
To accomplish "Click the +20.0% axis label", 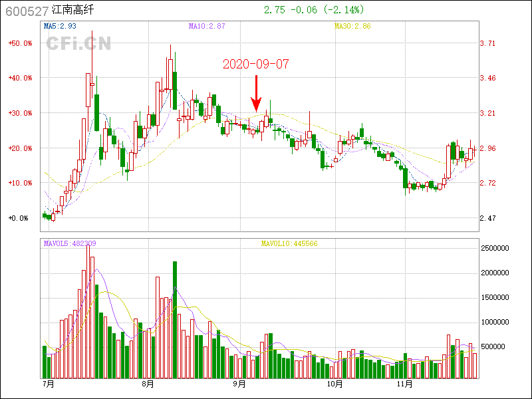I will coord(20,148).
